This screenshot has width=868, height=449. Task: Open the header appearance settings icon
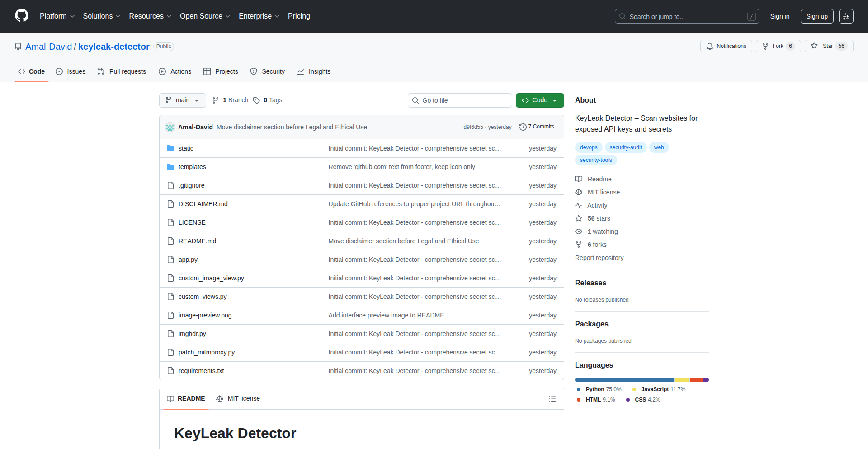[846, 16]
